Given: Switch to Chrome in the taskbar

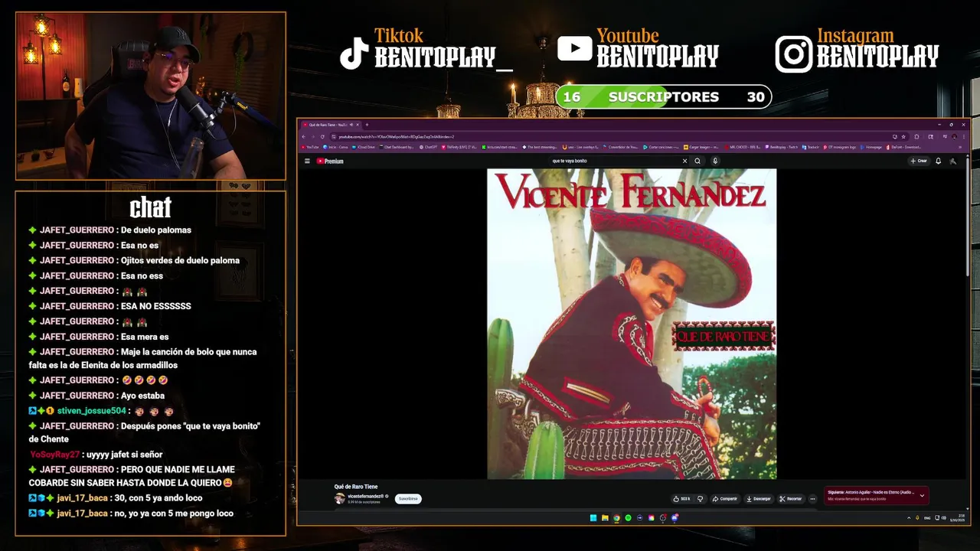Looking at the screenshot, I should (x=616, y=518).
